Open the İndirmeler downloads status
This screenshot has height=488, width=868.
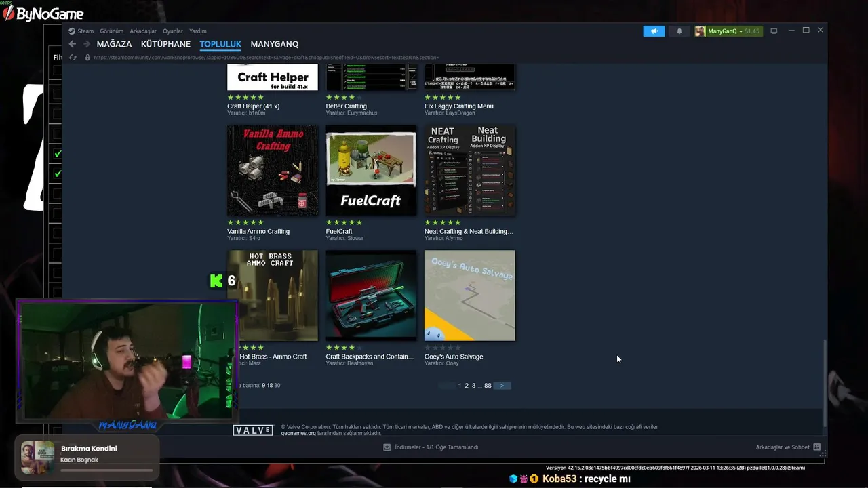coord(437,447)
